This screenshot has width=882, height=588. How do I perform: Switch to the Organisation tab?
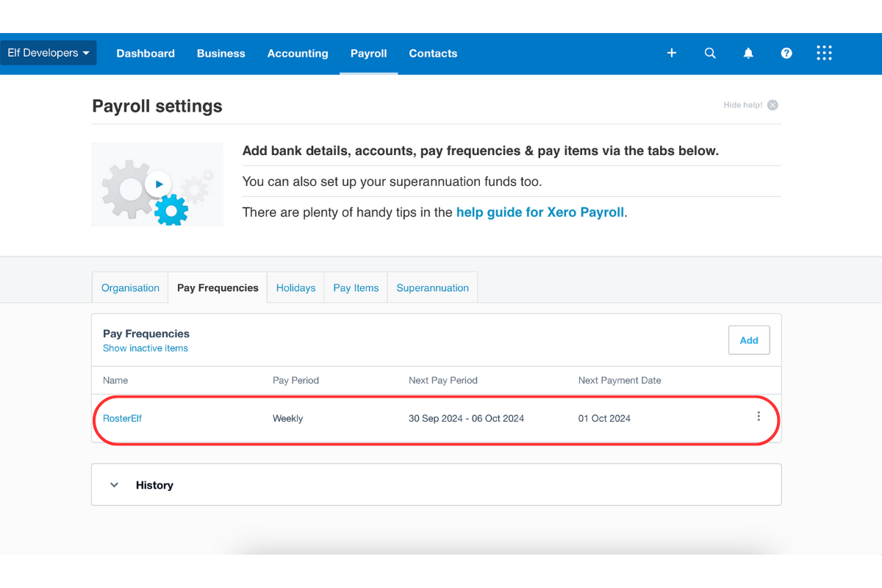point(130,287)
